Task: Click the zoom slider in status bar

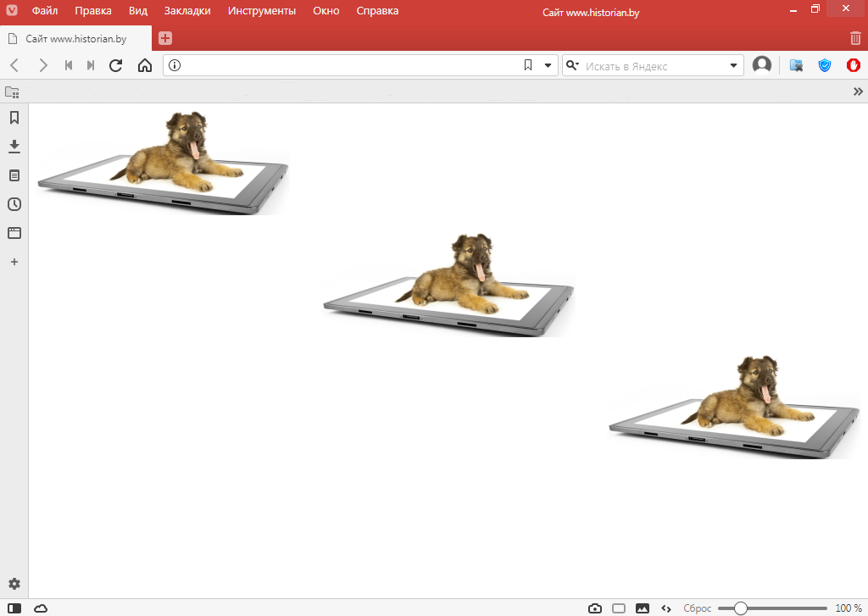Action: click(771, 608)
